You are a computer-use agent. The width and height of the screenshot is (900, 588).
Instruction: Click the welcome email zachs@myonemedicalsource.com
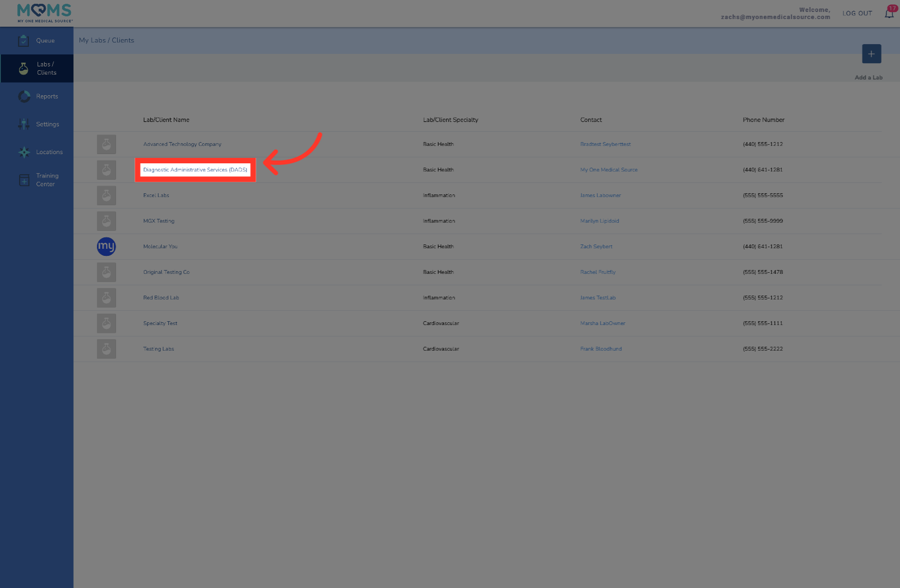(775, 17)
